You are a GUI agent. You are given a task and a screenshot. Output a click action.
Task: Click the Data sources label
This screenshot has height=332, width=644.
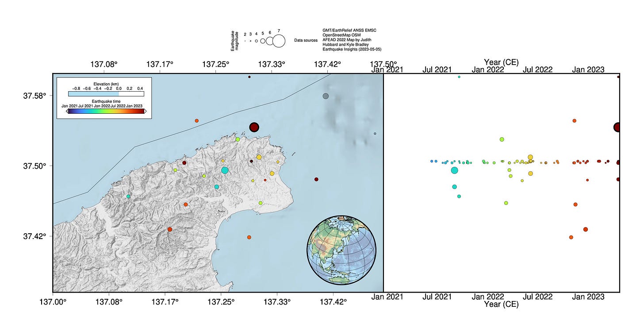coord(306,39)
